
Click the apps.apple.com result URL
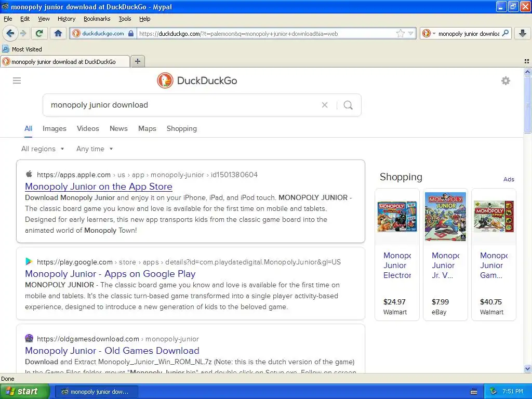[147, 175]
